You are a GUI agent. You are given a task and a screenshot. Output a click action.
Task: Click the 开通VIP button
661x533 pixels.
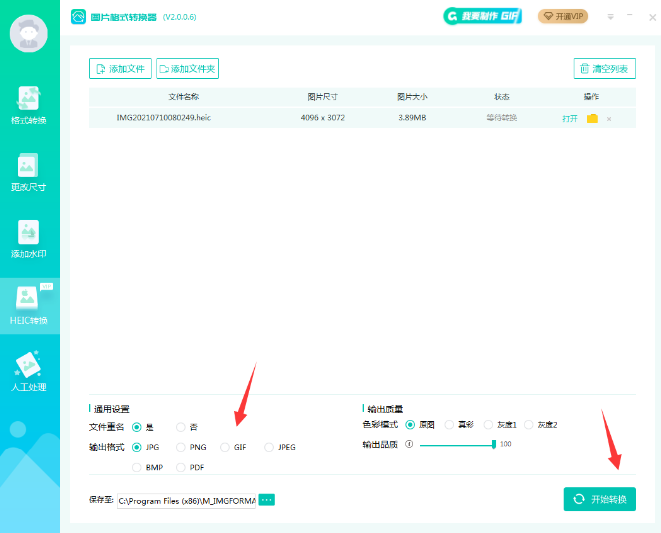563,16
